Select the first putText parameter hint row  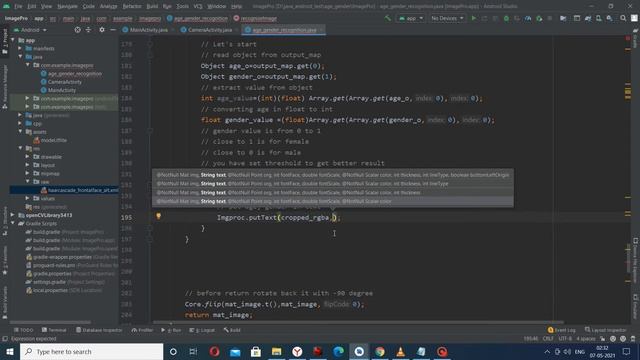(x=333, y=175)
